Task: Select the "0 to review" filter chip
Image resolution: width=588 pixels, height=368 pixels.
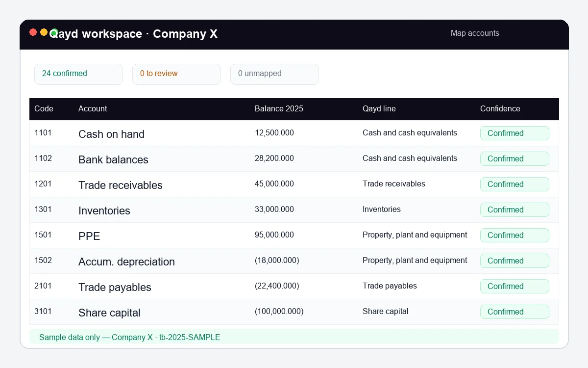Action: [x=176, y=74]
